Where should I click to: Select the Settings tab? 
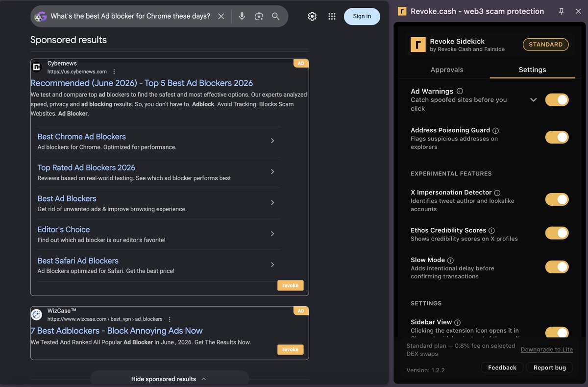point(532,70)
